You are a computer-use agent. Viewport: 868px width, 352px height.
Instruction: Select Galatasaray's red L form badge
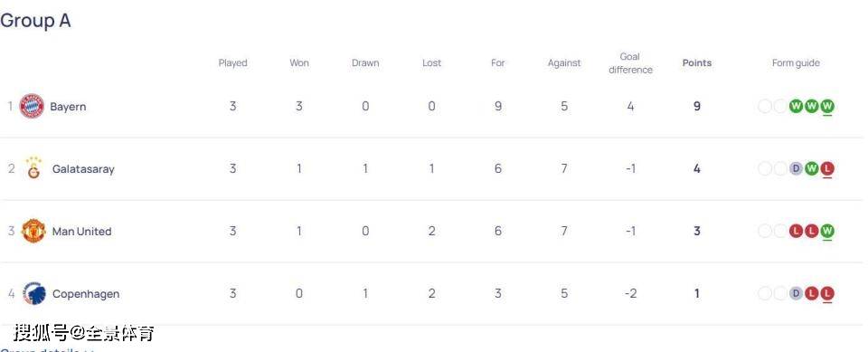[827, 168]
